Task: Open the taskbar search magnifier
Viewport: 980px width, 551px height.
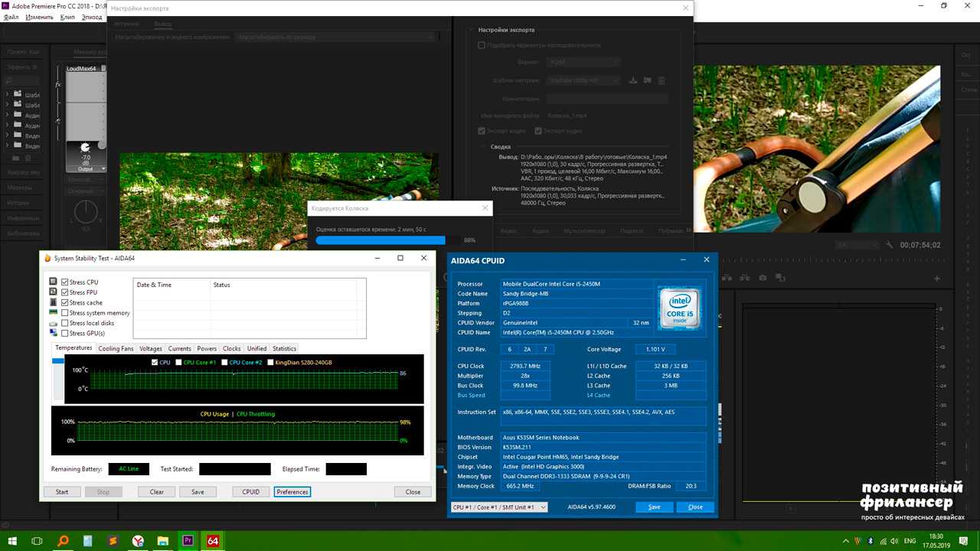Action: pos(63,541)
